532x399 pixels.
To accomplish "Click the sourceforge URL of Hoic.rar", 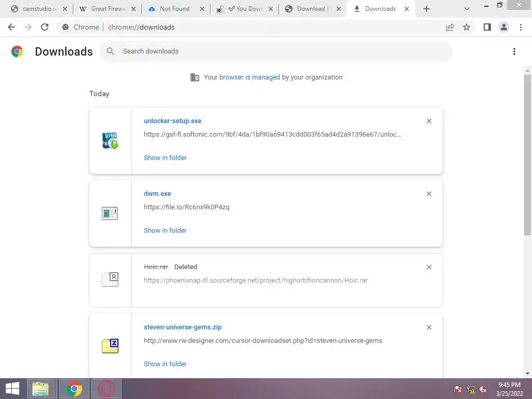I will click(x=256, y=280).
